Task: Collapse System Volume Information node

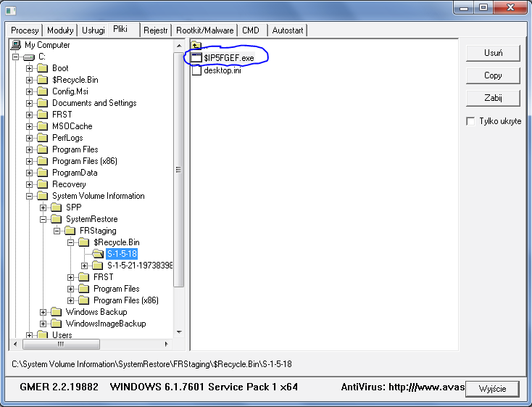Action: click(30, 196)
